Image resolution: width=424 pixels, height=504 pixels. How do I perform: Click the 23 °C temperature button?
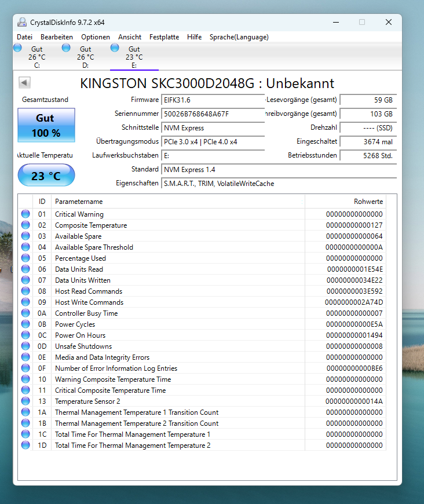coord(46,175)
